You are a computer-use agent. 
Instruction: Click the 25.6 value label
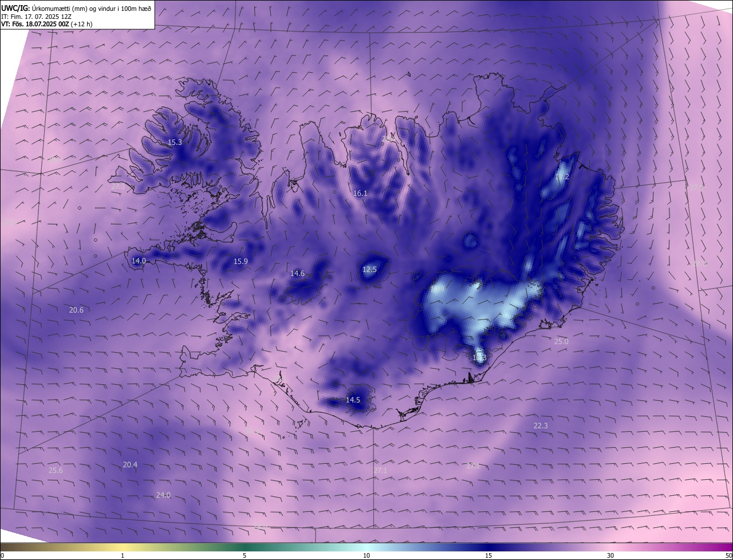(56, 470)
